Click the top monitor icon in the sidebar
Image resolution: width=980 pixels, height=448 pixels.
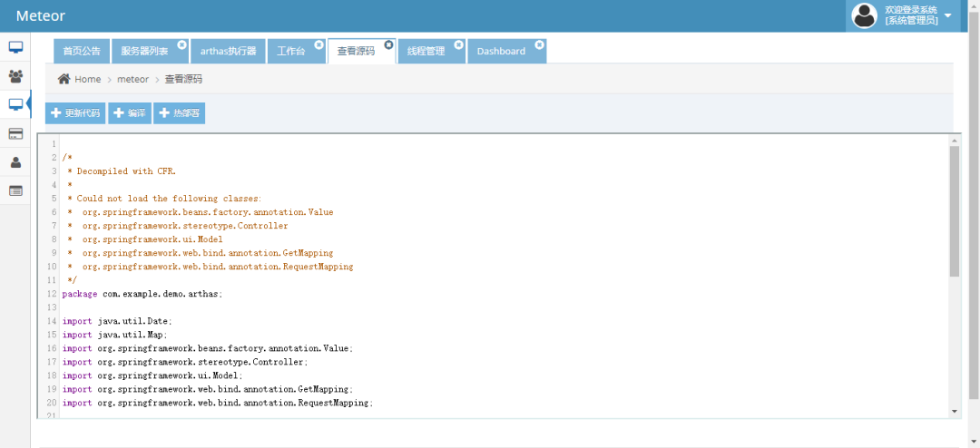tap(15, 47)
